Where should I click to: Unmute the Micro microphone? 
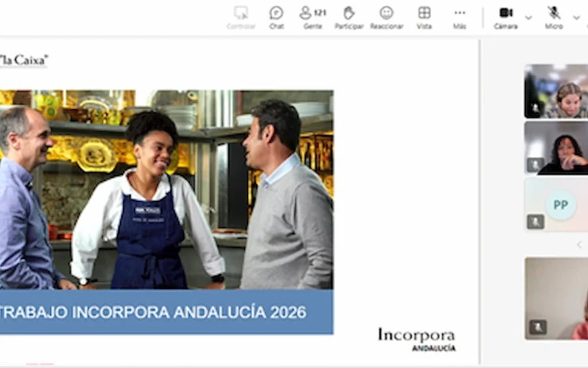(554, 17)
